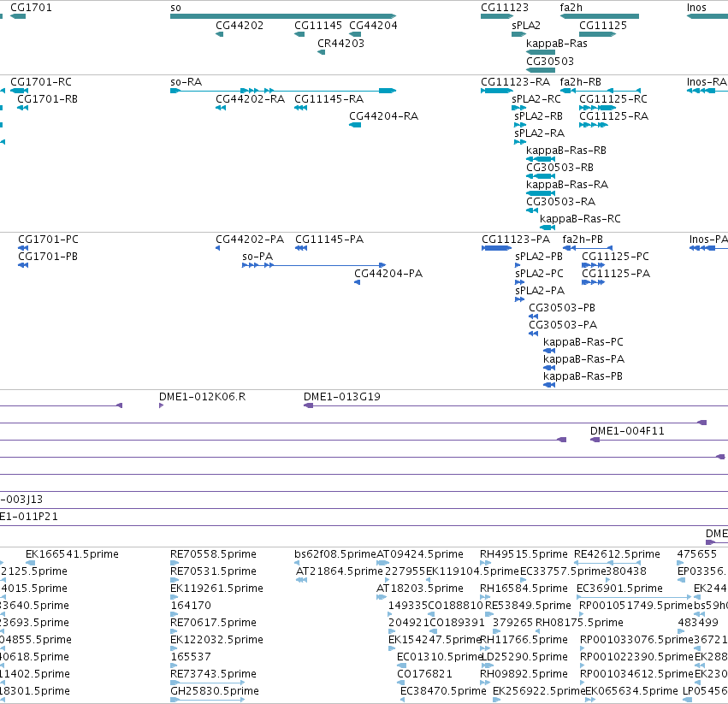Select the RH16584.5prime EST label
Viewport: 728px width, 704px height.
pyautogui.click(x=524, y=589)
